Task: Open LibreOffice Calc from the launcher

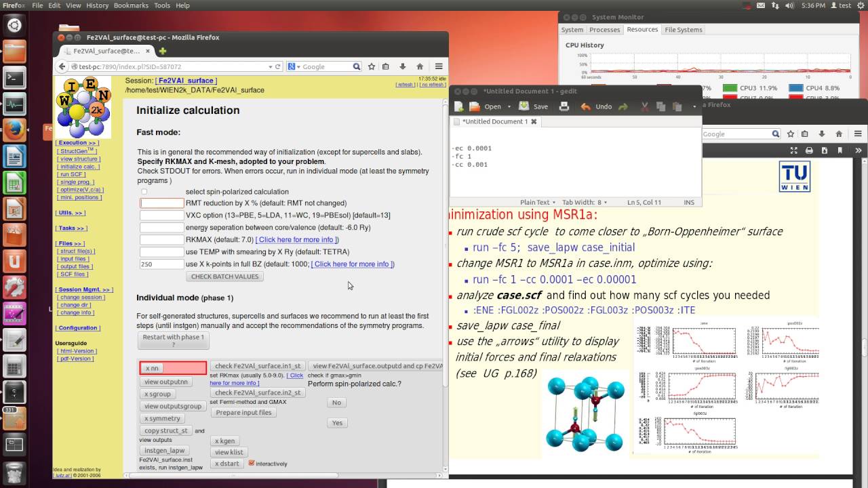Action: [14, 183]
